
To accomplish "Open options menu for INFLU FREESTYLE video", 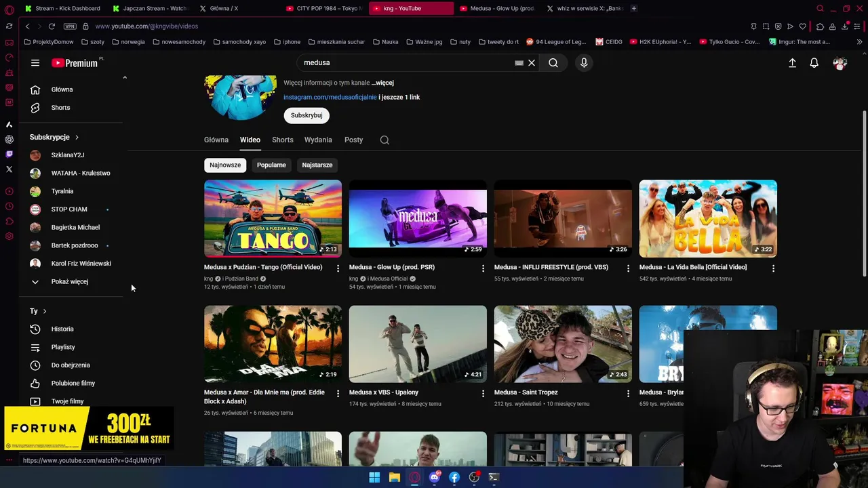I will coord(628,268).
